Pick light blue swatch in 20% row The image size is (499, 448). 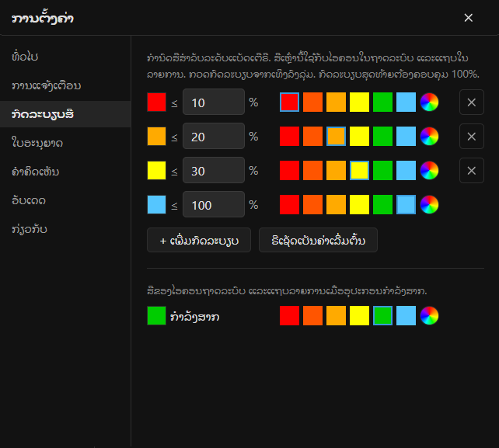point(406,136)
